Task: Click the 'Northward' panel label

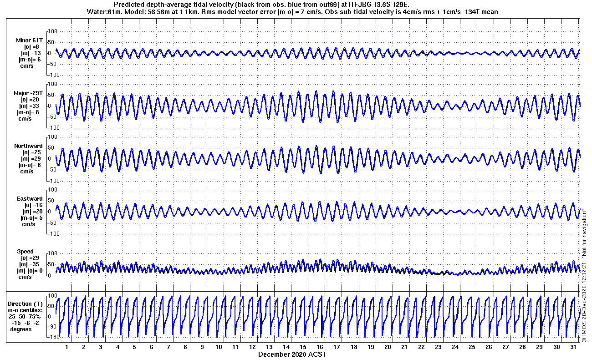Action: 28,146
